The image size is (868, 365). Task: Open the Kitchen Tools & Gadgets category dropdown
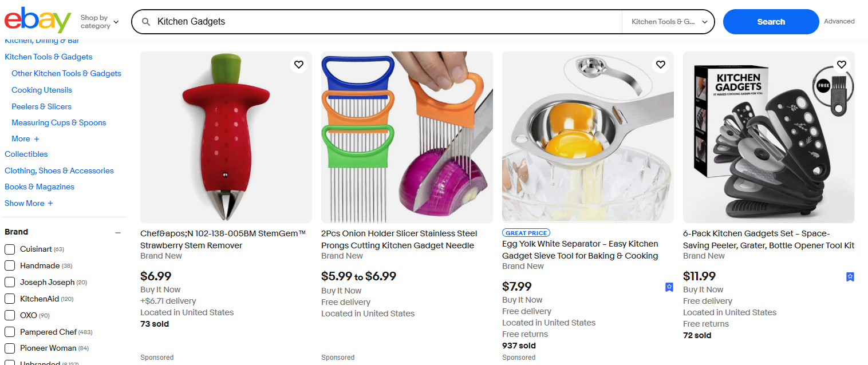668,21
